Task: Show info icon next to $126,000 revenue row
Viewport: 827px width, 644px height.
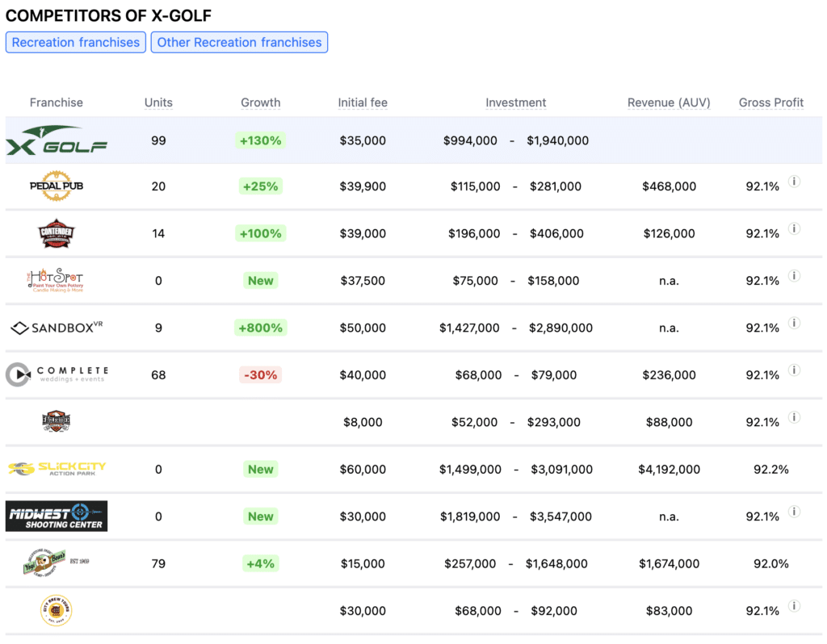Action: point(795,228)
